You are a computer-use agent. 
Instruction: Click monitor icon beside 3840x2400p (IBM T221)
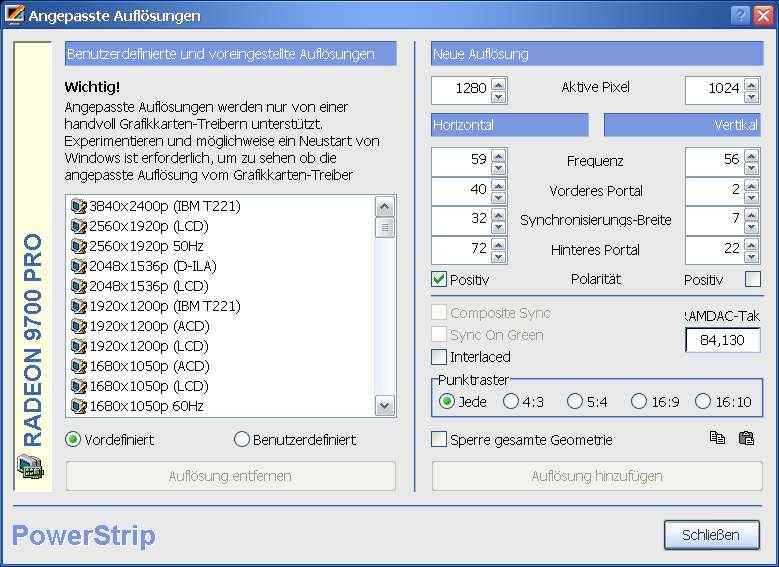pyautogui.click(x=79, y=206)
